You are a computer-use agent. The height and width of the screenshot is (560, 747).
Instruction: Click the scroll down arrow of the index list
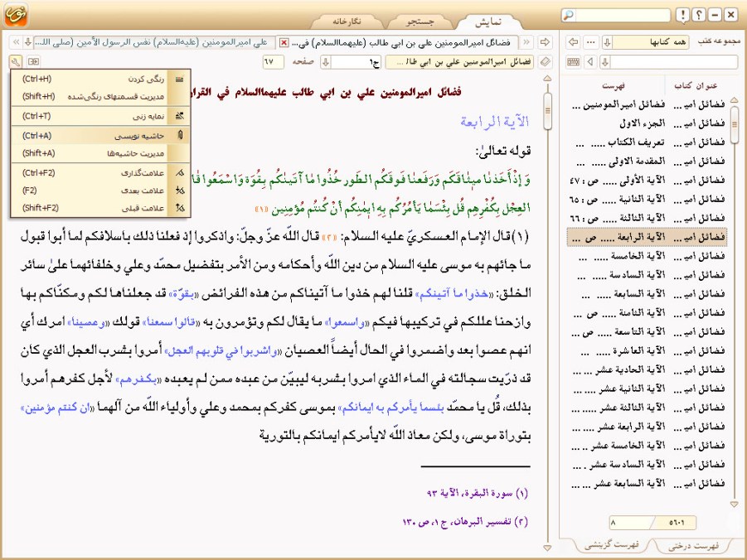click(x=734, y=504)
